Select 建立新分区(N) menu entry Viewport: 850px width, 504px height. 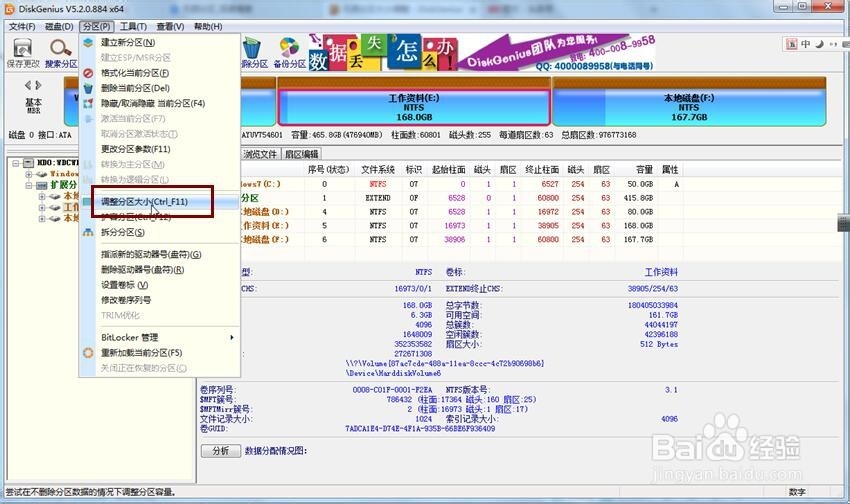tap(128, 42)
